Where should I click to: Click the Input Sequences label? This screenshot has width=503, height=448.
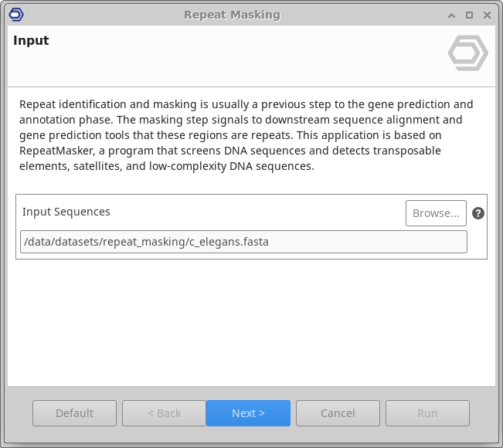click(66, 212)
